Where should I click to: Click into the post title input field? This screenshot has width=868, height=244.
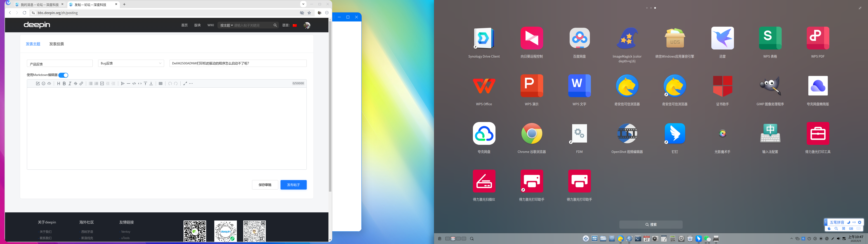(238, 63)
